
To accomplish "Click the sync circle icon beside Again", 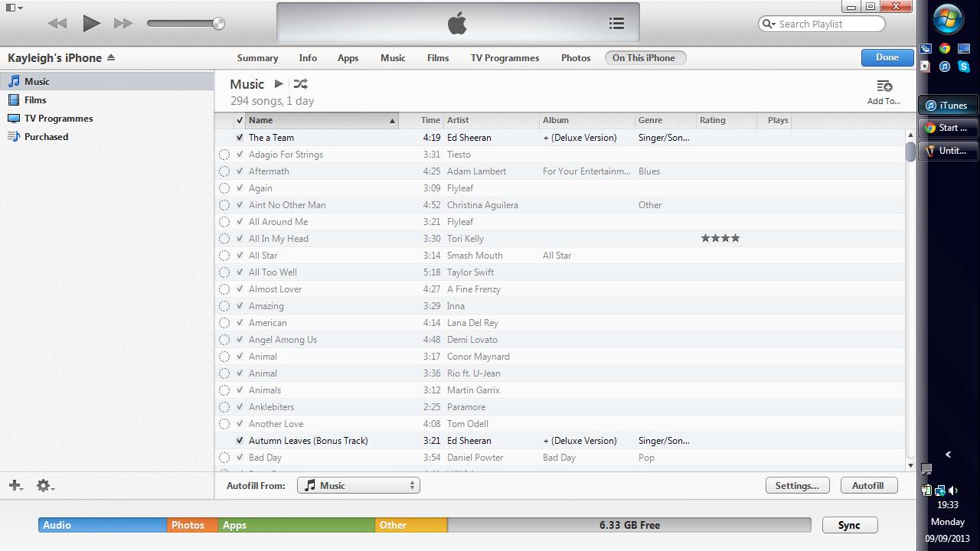I will (x=224, y=188).
